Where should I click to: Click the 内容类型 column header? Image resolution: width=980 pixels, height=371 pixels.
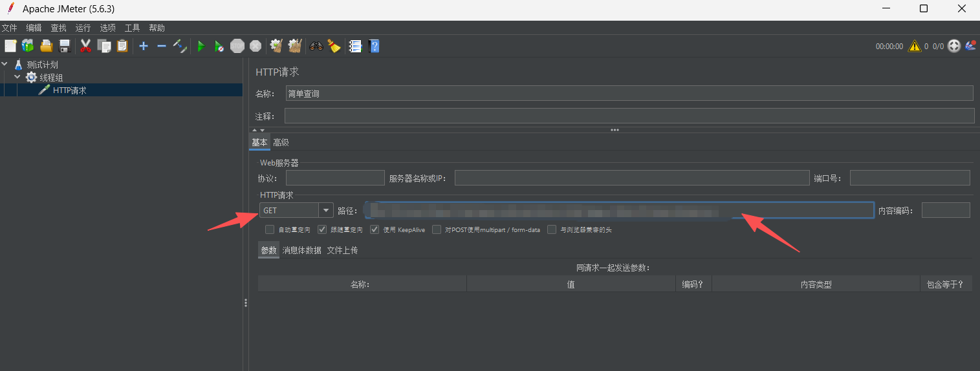point(816,284)
